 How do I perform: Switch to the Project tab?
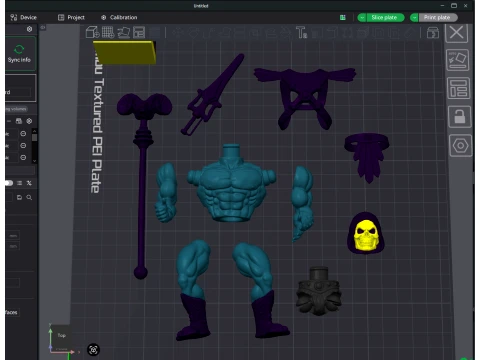(71, 17)
